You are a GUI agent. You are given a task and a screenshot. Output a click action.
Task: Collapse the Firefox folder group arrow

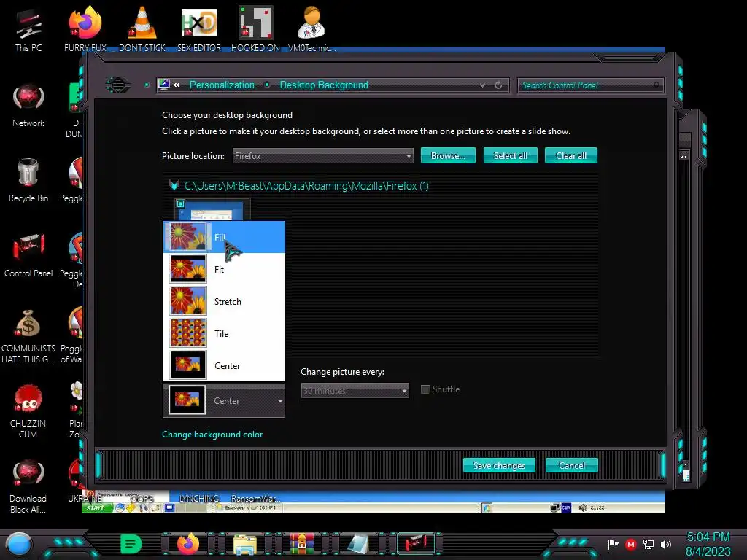(174, 185)
